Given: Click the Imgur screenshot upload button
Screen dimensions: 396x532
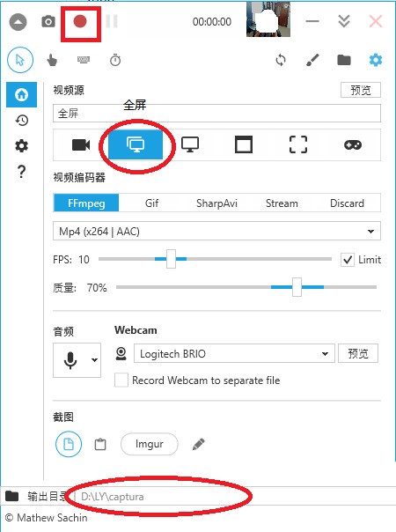Looking at the screenshot, I should click(150, 444).
